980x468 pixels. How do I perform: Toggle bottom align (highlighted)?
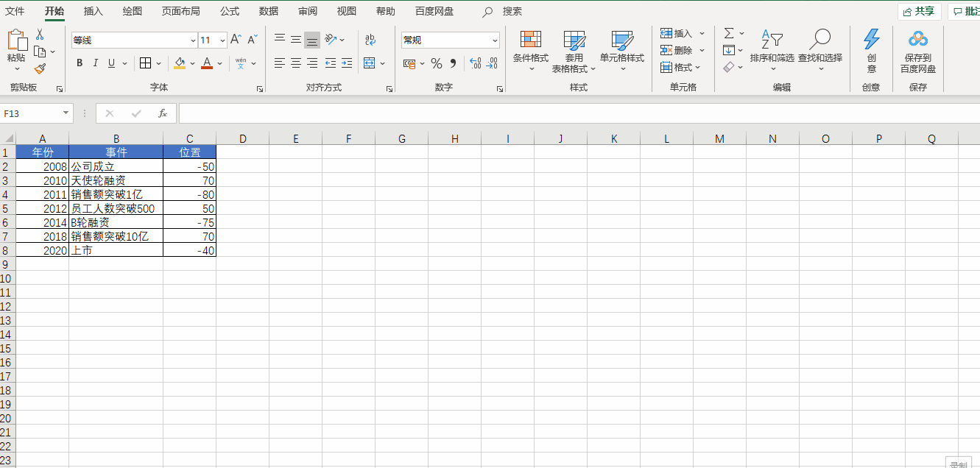312,40
